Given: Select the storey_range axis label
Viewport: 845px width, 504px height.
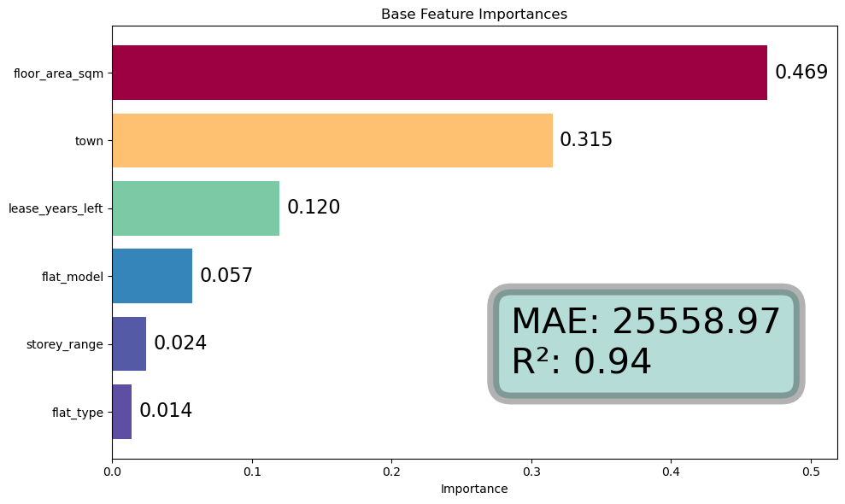Looking at the screenshot, I should point(65,344).
